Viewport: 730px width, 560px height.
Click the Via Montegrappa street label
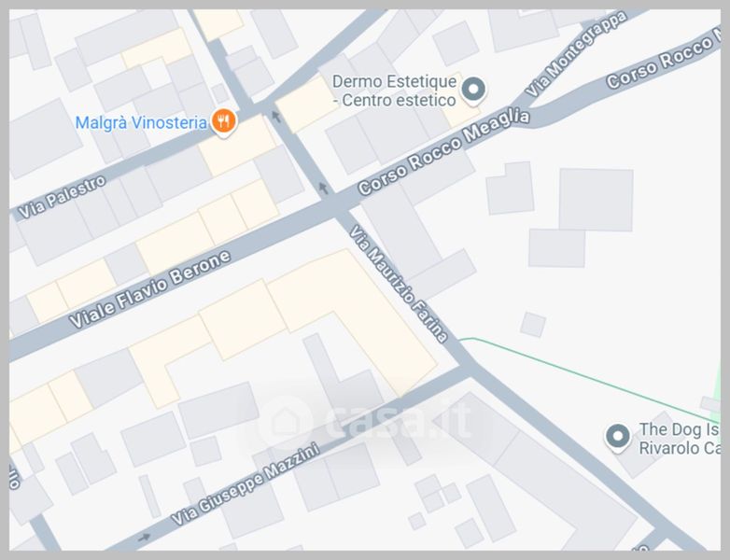pos(576,53)
